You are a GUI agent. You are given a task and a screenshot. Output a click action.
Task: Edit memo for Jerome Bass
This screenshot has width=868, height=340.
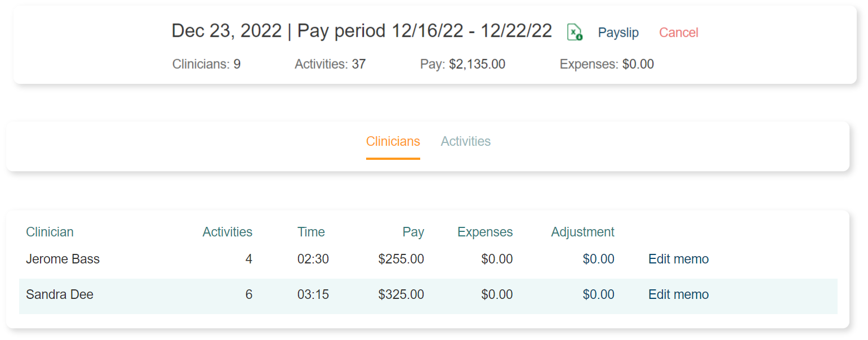pos(678,260)
